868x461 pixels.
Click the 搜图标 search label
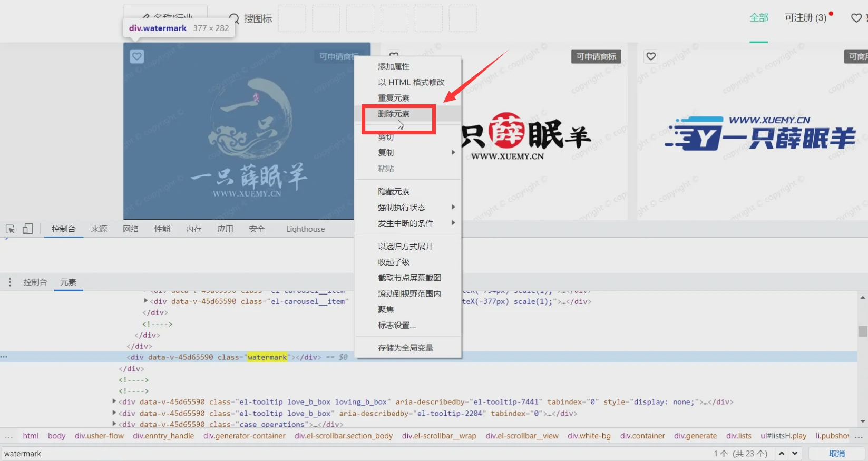point(258,19)
